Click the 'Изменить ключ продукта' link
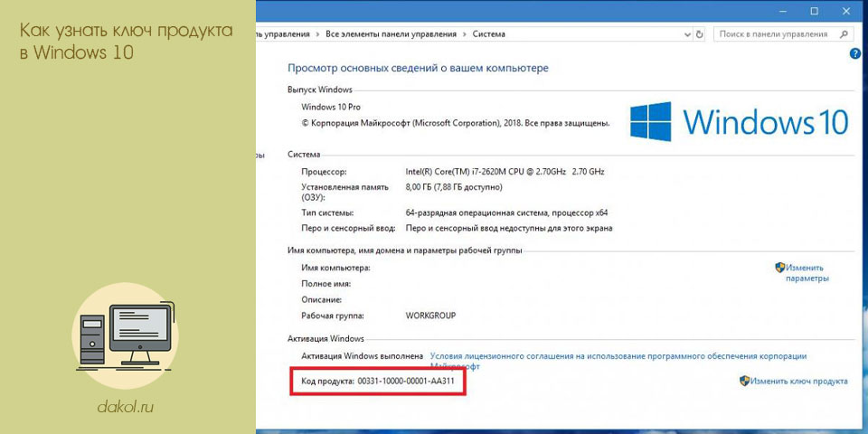Image resolution: width=868 pixels, height=434 pixels. coord(799,382)
